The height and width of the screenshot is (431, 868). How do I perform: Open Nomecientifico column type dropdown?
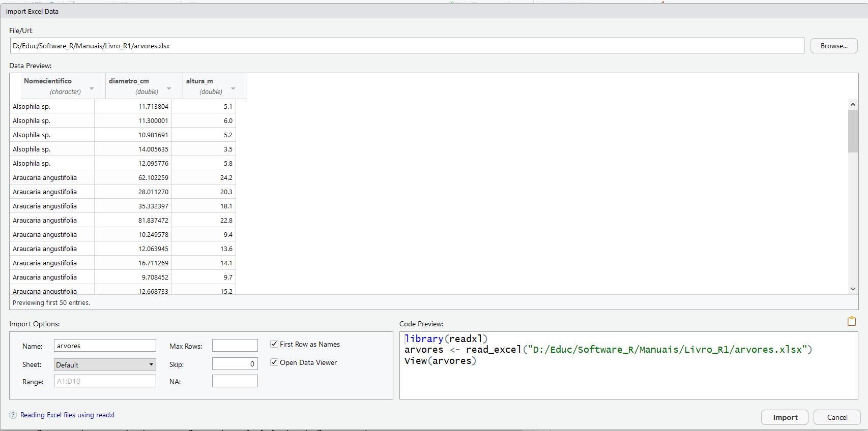click(92, 89)
